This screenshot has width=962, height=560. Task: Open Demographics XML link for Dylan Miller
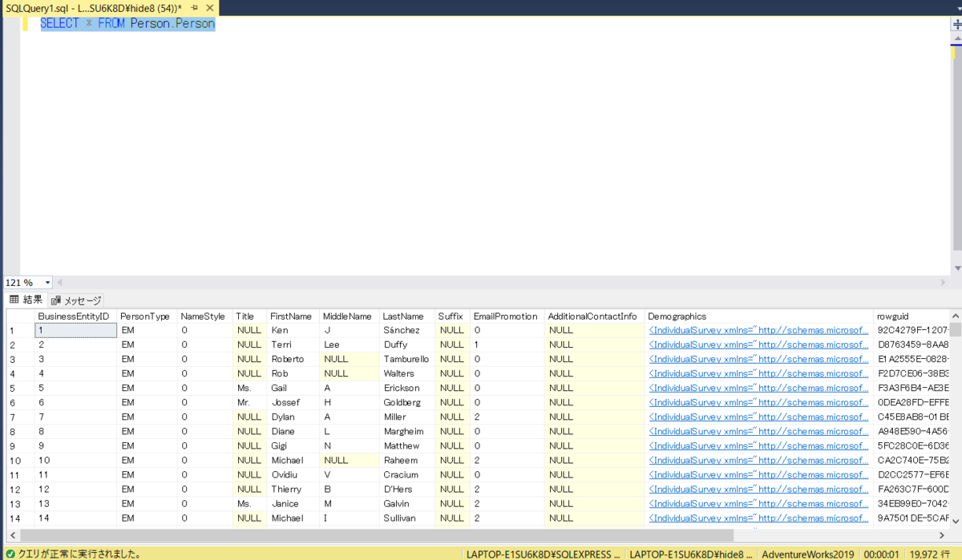[x=758, y=417]
